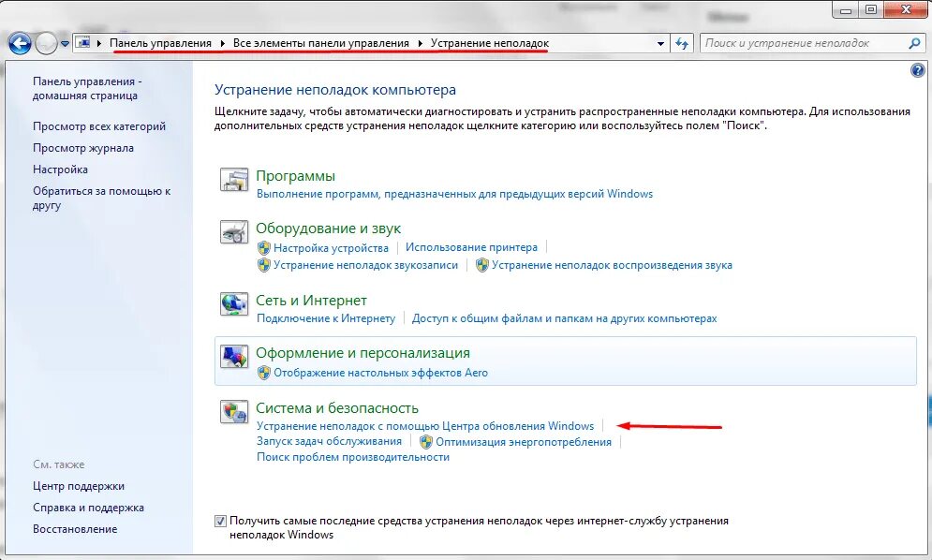
Task: Click the Оборудование и звук icon
Action: point(234,232)
